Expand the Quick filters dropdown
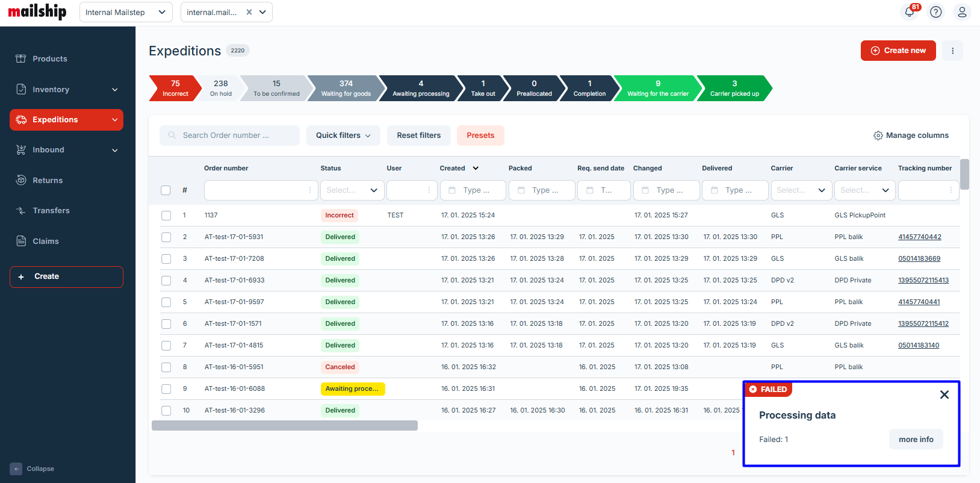Image resolution: width=980 pixels, height=483 pixels. click(343, 136)
